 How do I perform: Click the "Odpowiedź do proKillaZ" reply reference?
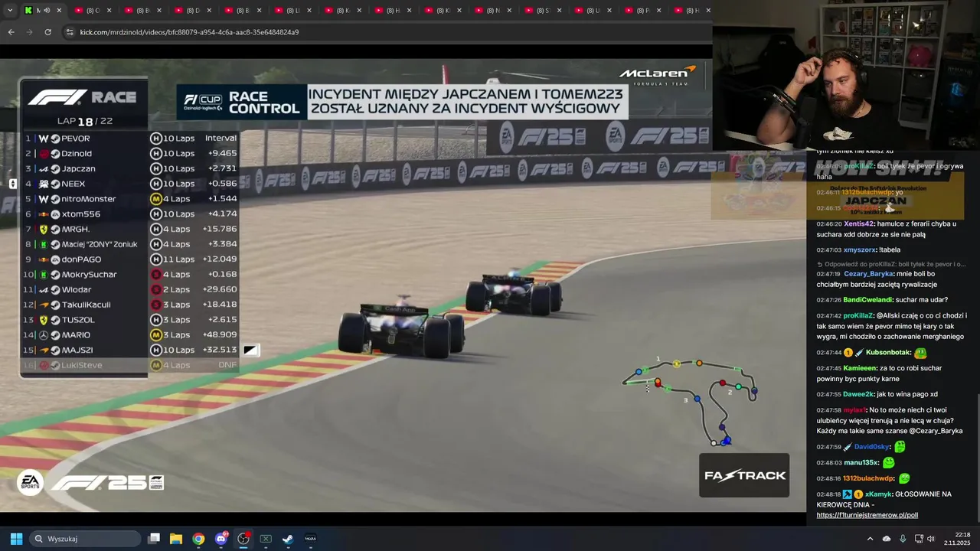pos(890,264)
